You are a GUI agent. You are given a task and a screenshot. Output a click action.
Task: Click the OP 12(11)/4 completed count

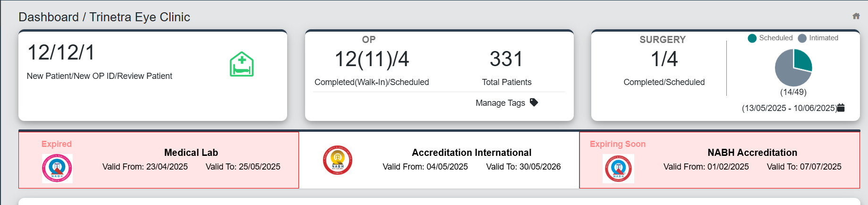(x=372, y=59)
